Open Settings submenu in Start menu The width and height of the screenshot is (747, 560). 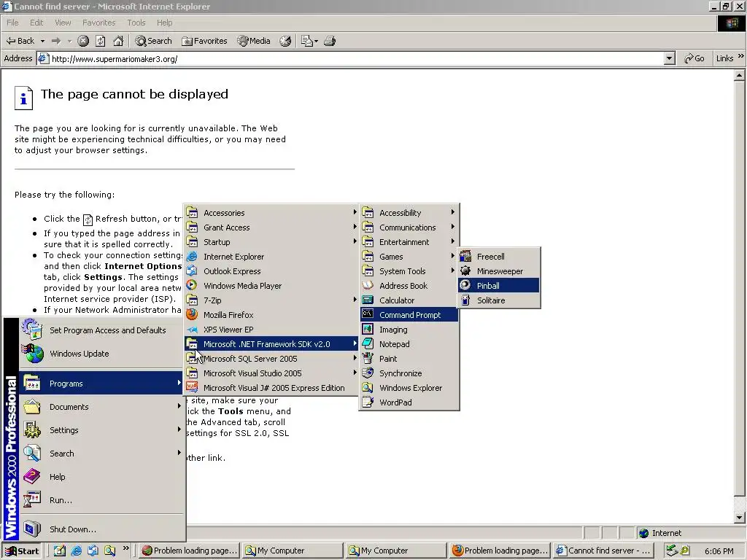tap(101, 430)
